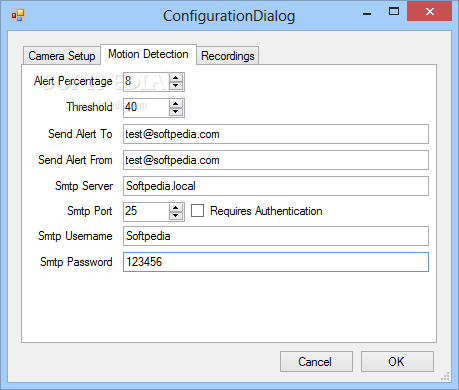Decrease Alert Percentage with down arrow
459x390 pixels.
176,86
